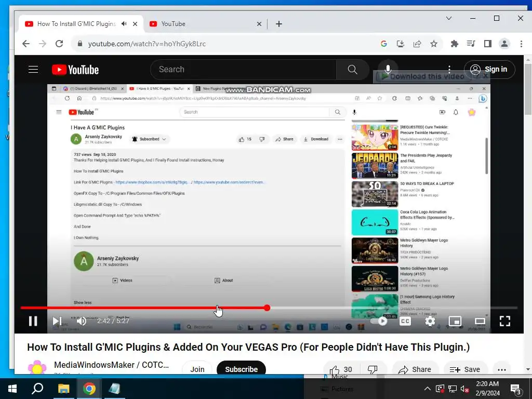Open Windows Start menu
This screenshot has width=532, height=399.
[12, 389]
